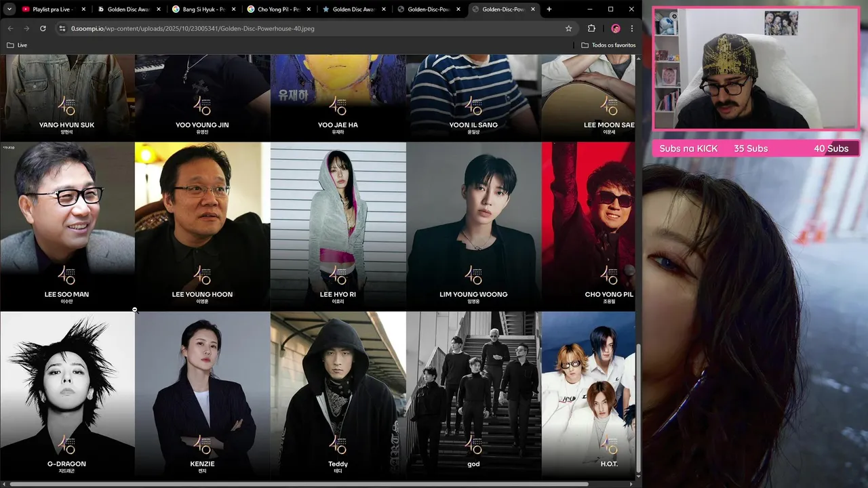Viewport: 868px width, 488px height.
Task: Open the browser extensions menu
Action: coord(591,28)
